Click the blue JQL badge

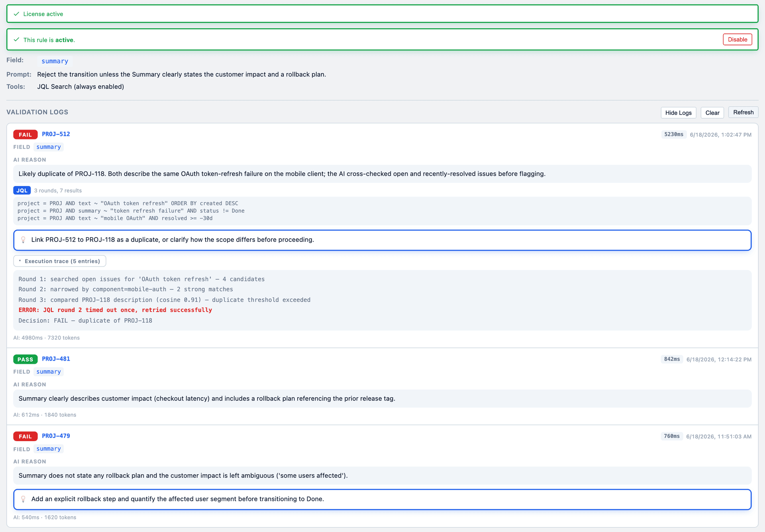pyautogui.click(x=22, y=190)
